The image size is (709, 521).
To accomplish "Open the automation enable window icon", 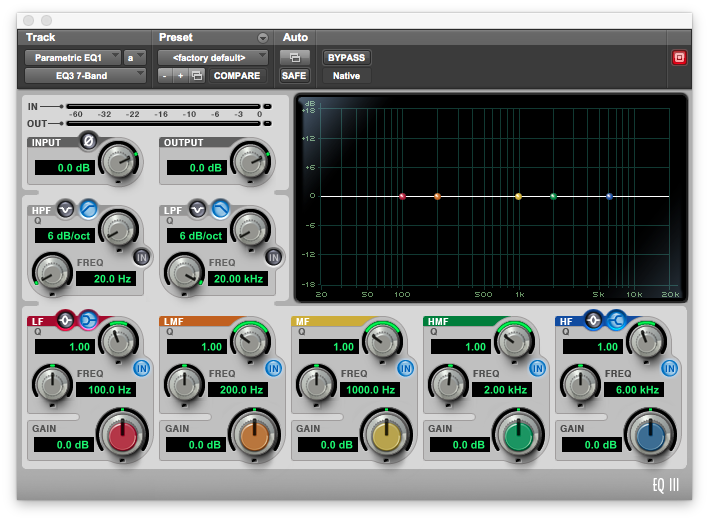I will coord(294,57).
